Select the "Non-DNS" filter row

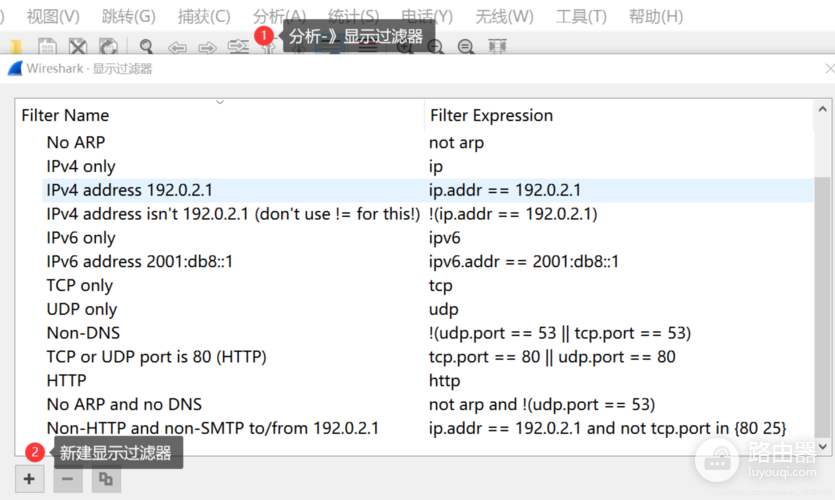coord(83,333)
